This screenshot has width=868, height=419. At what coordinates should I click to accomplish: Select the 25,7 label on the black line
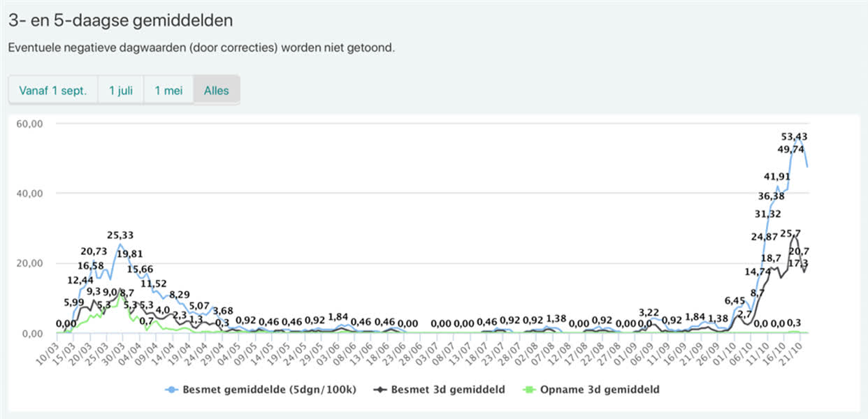click(790, 233)
